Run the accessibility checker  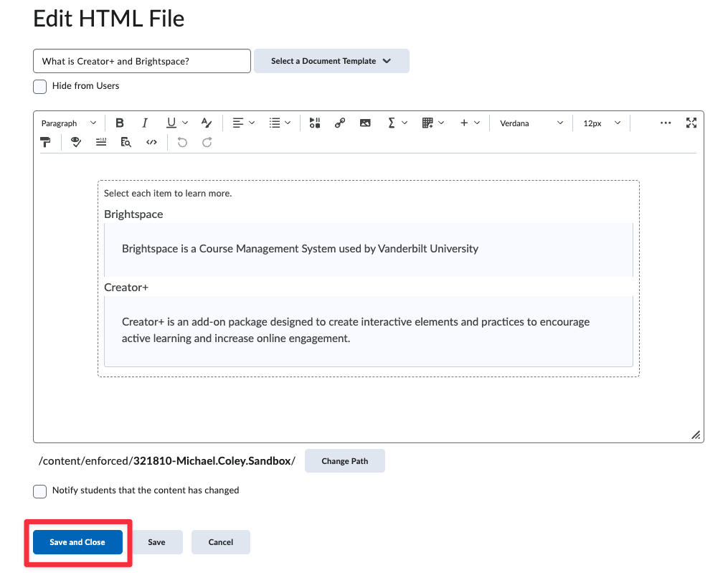pyautogui.click(x=76, y=142)
